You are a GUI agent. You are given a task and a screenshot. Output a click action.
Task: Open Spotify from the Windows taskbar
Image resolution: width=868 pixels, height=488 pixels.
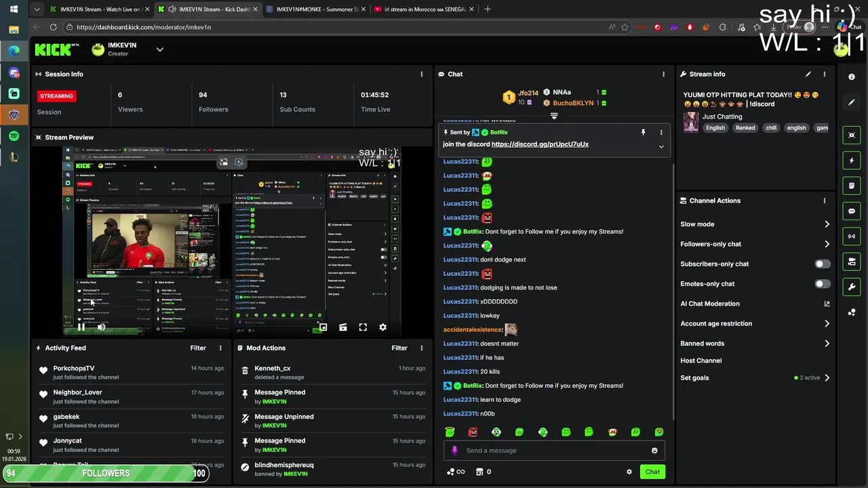pyautogui.click(x=14, y=136)
